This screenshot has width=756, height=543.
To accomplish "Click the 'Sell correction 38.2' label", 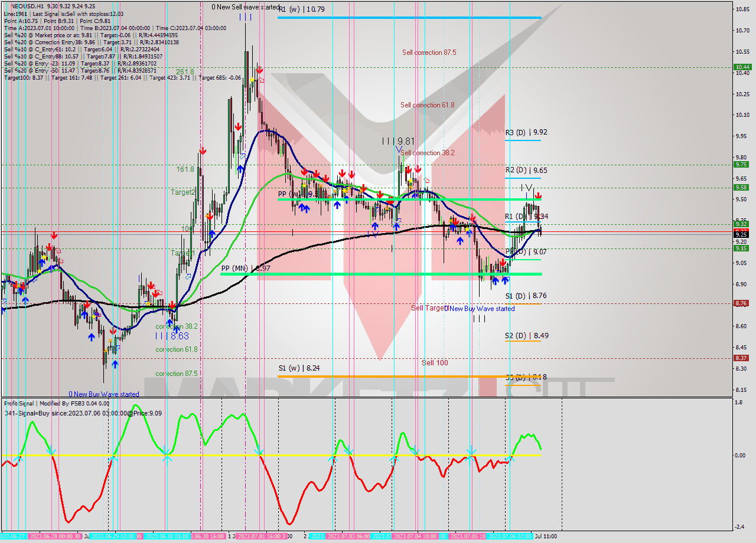I will [x=428, y=153].
